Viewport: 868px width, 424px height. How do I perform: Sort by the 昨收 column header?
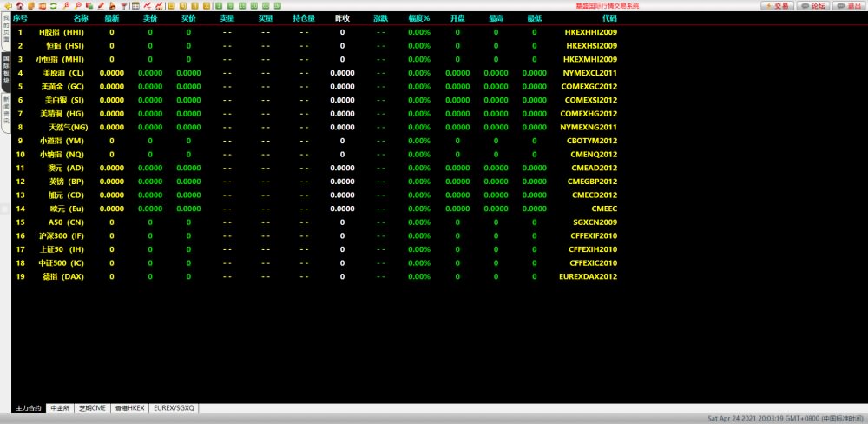[342, 18]
